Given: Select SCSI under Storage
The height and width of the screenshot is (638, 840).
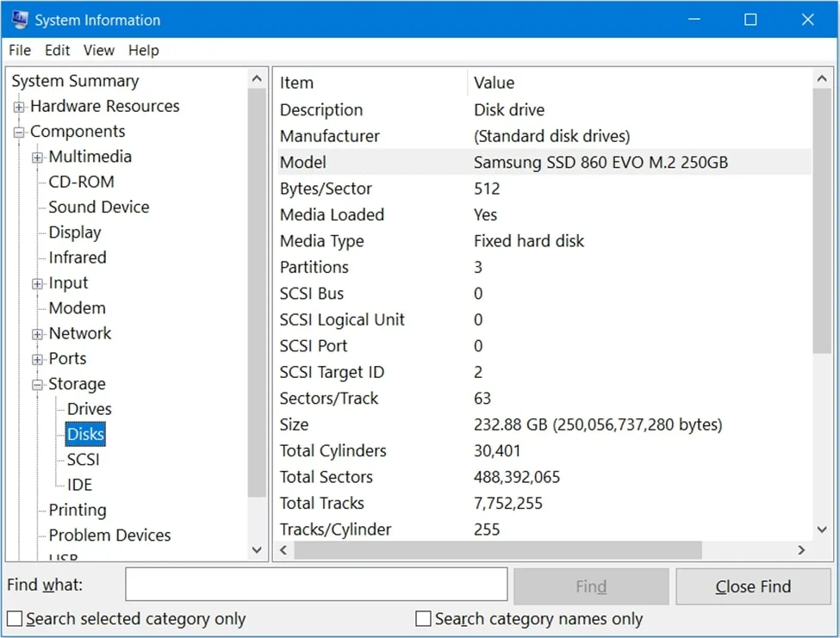Looking at the screenshot, I should [83, 460].
